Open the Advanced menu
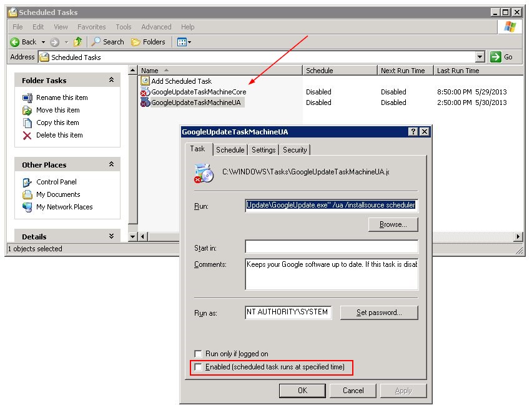Viewport: 532px width, 410px height. (x=156, y=27)
